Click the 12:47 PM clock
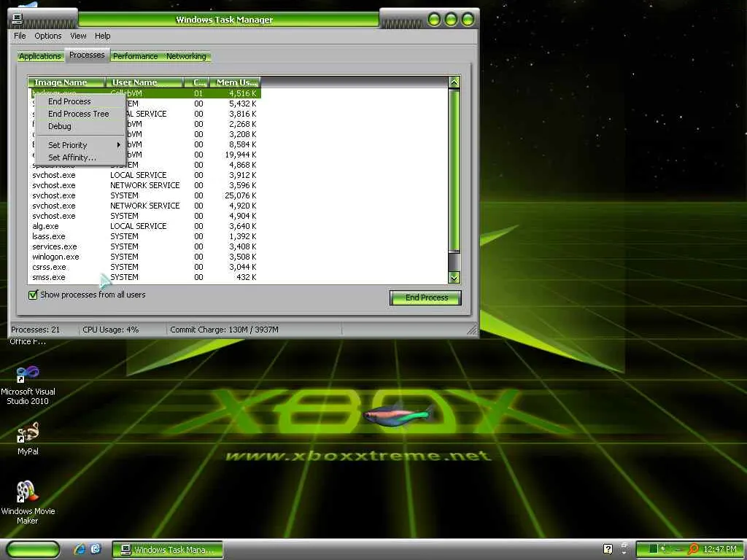The height and width of the screenshot is (560, 747). 720,549
